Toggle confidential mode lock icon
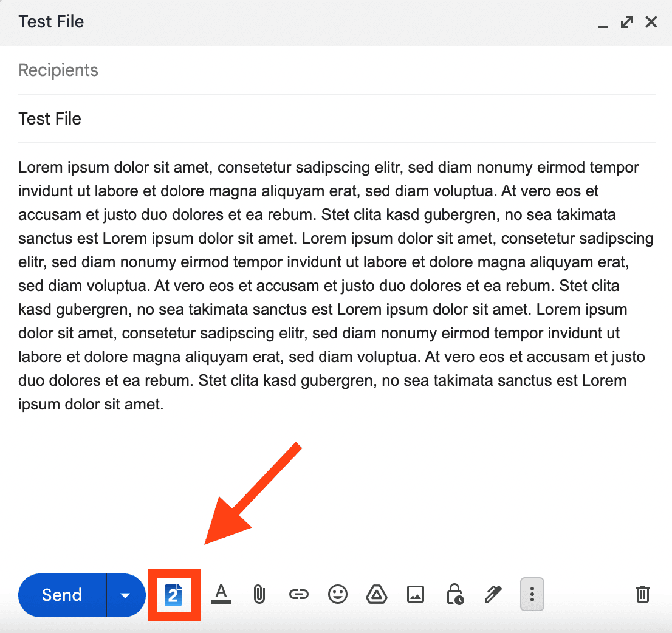This screenshot has height=633, width=672. 454,595
